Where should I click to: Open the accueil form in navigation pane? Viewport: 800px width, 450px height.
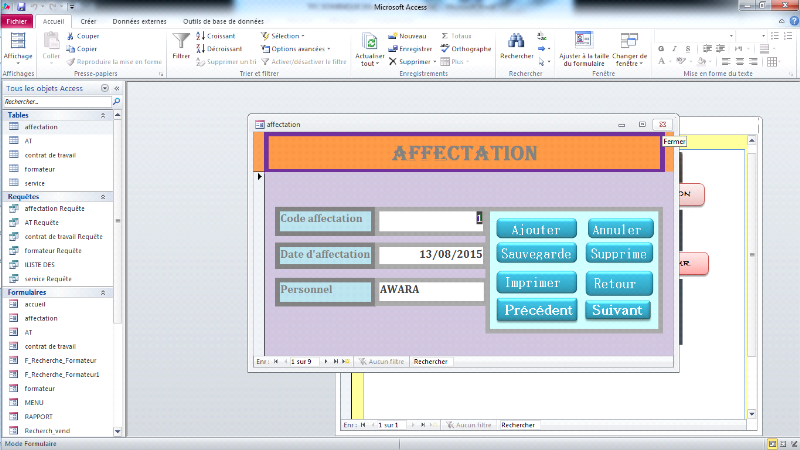35,304
